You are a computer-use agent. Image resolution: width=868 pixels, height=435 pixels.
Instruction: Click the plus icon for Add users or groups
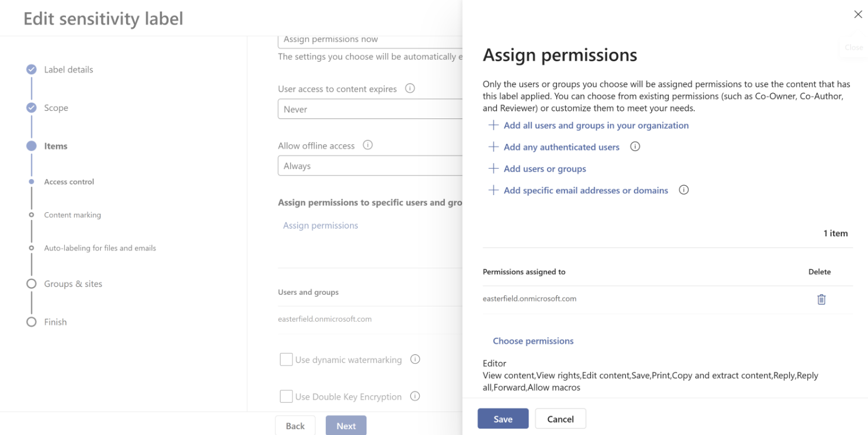click(x=494, y=169)
